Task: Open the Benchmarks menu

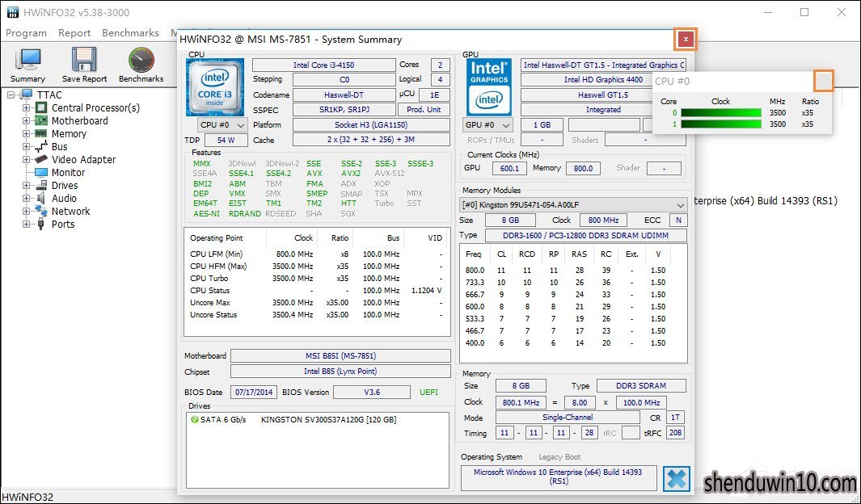Action: (130, 33)
